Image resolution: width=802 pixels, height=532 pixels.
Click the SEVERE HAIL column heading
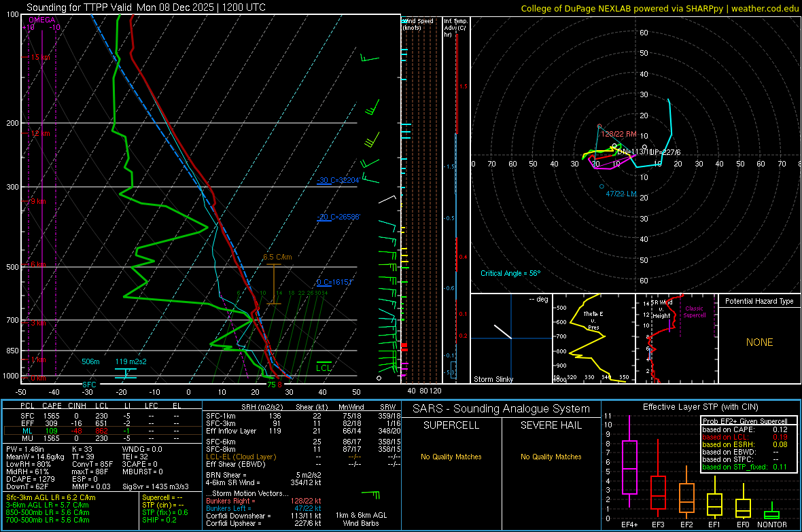click(551, 425)
